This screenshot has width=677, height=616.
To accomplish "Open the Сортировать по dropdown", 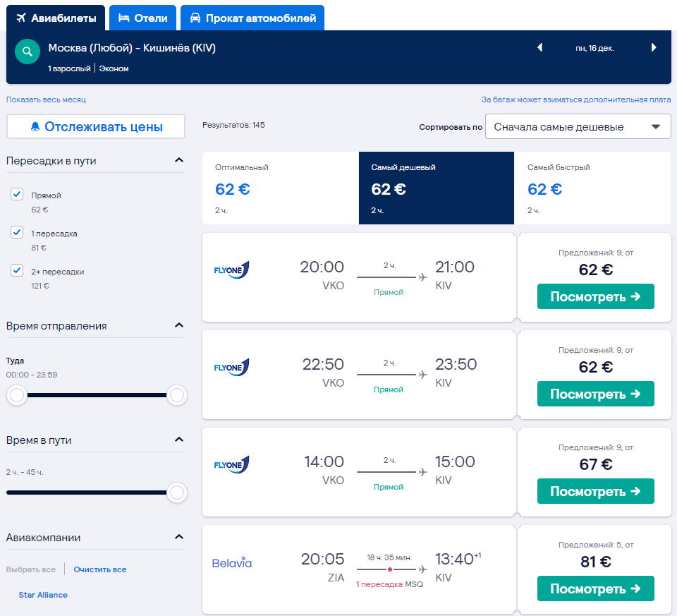I will (x=578, y=127).
